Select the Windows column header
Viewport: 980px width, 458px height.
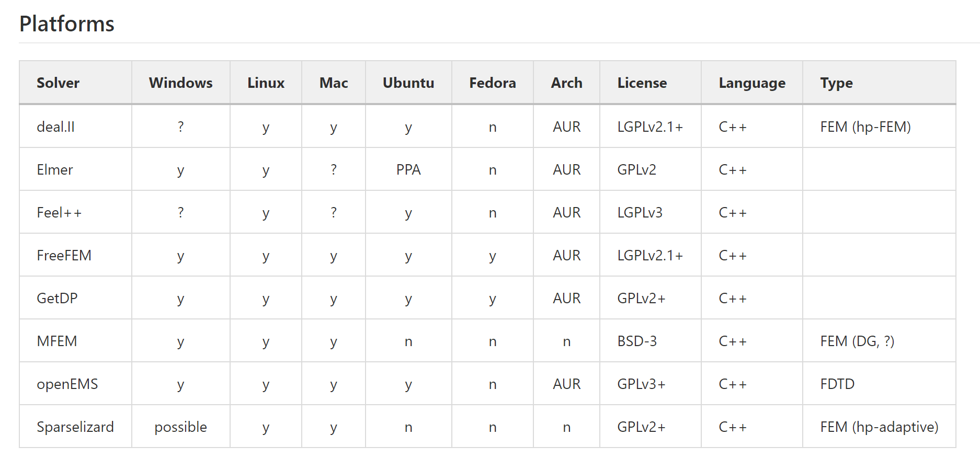point(181,83)
